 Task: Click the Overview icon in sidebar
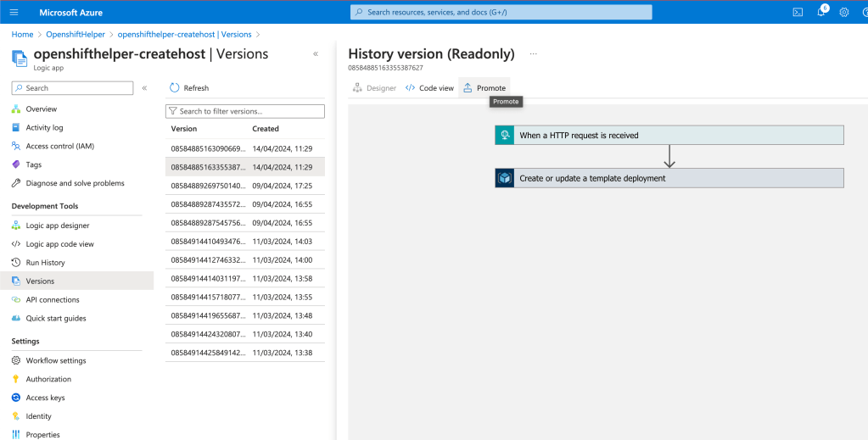coord(16,109)
